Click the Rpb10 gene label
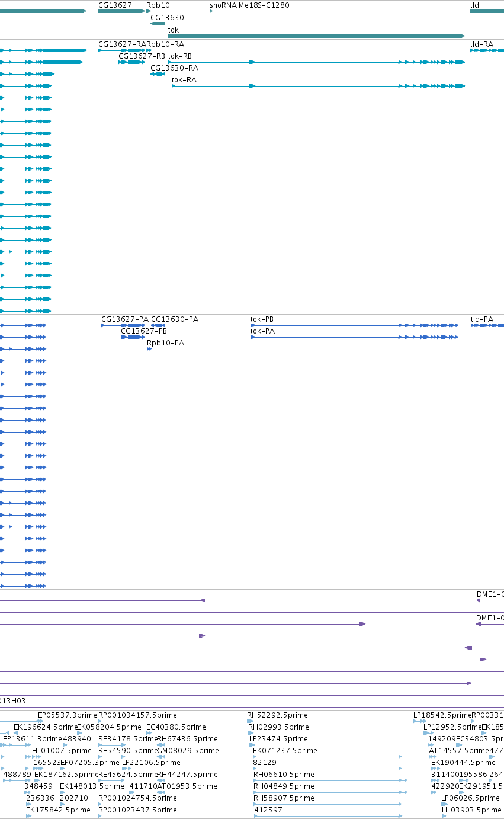This screenshot has height=819, width=504. (158, 5)
